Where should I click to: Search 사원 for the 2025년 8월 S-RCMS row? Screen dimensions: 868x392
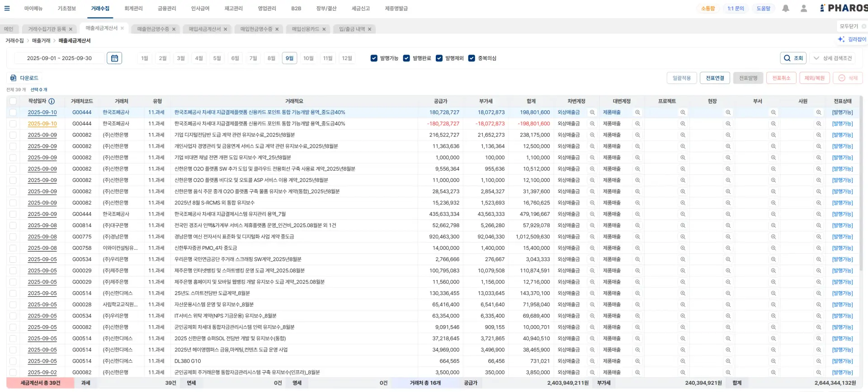tap(819, 203)
